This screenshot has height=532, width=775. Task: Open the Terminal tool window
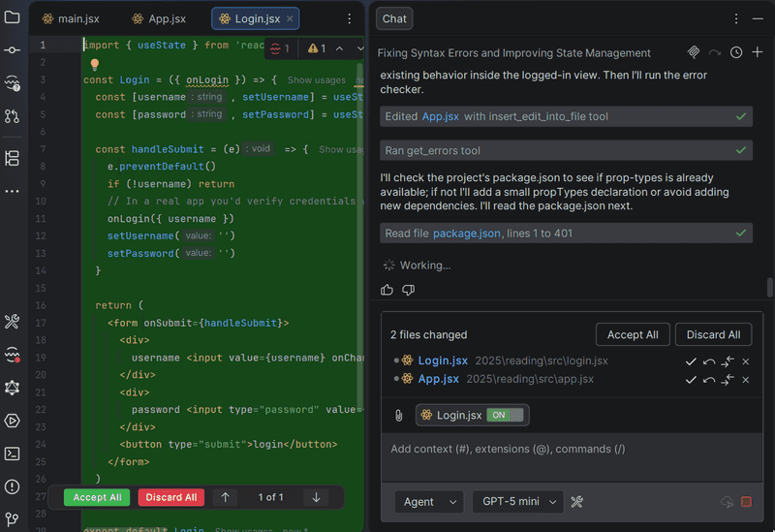click(x=12, y=454)
